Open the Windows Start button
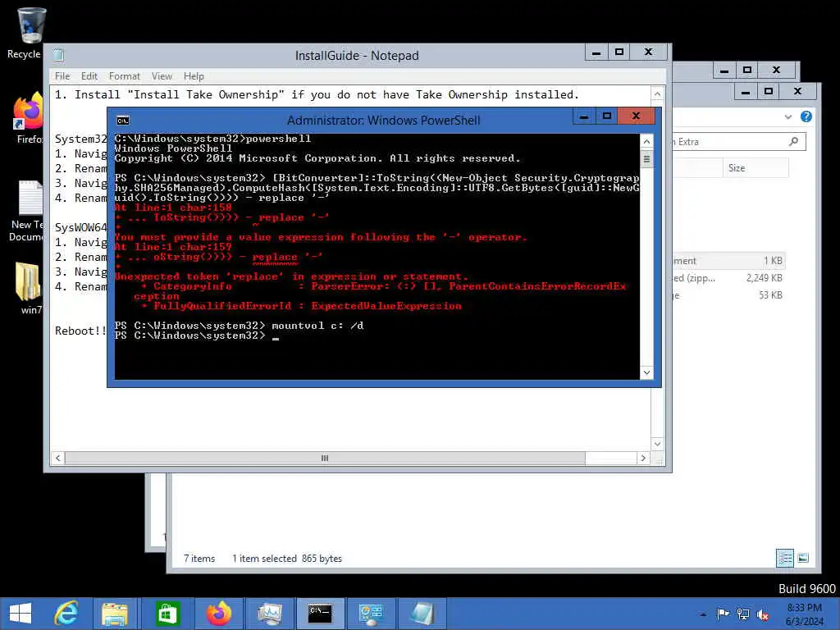 coord(21,614)
